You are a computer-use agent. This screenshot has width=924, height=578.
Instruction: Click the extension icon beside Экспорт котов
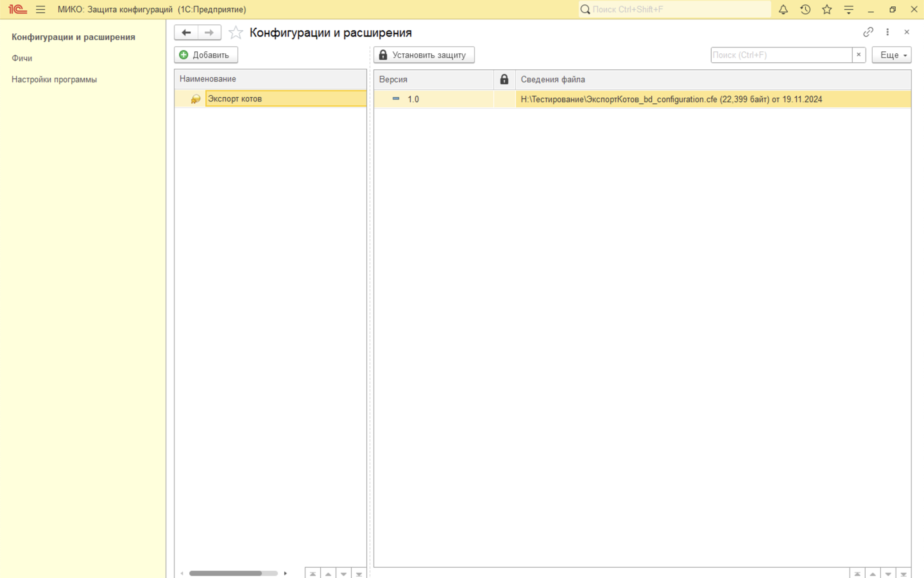point(195,99)
